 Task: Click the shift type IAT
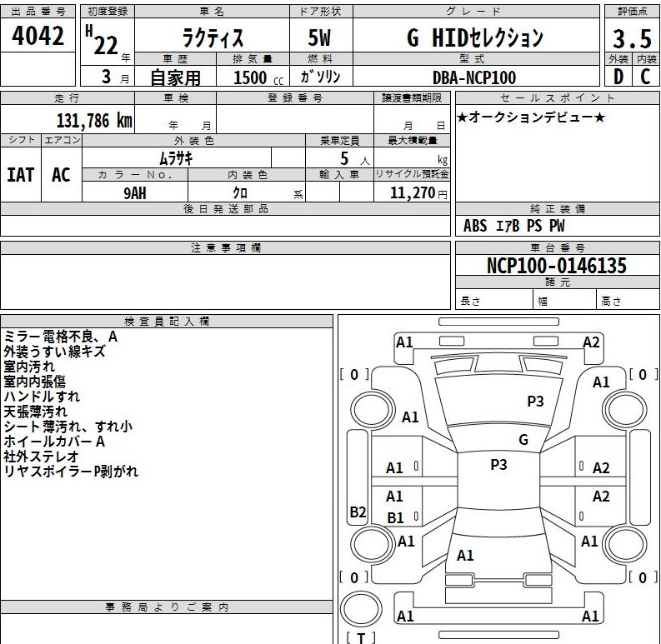click(21, 175)
